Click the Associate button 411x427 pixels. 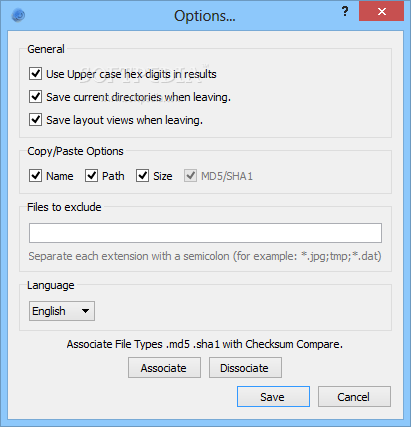coord(164,368)
